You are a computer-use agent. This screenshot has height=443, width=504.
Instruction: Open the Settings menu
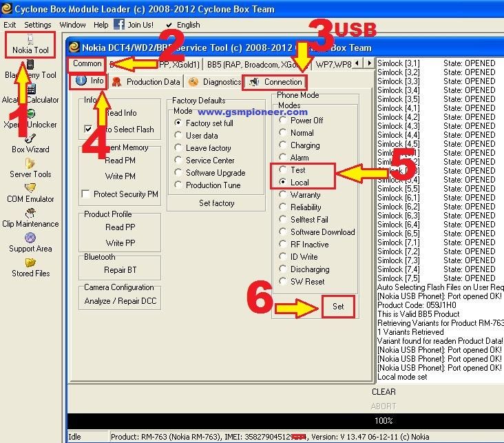(38, 25)
